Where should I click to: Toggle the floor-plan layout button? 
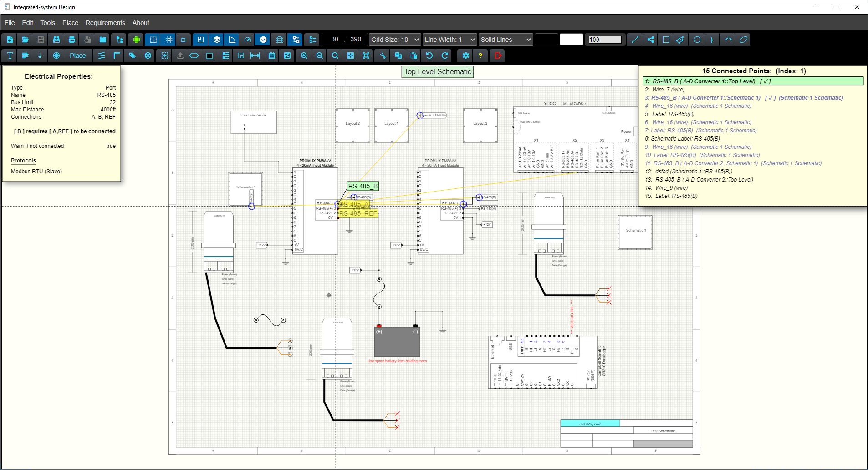click(200, 40)
